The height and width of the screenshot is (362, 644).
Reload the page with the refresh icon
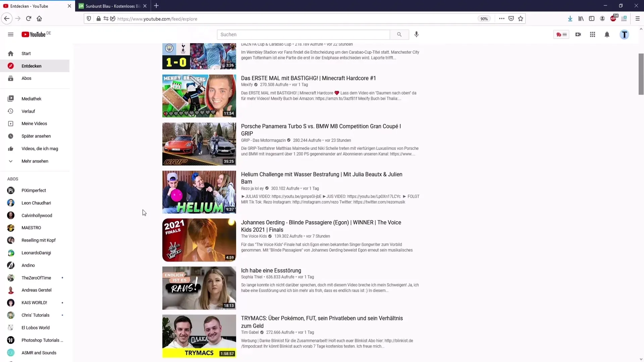[29, 19]
